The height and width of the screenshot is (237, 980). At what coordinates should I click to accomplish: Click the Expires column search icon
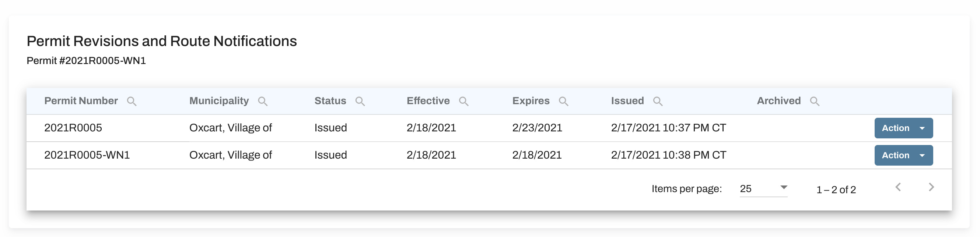(563, 102)
